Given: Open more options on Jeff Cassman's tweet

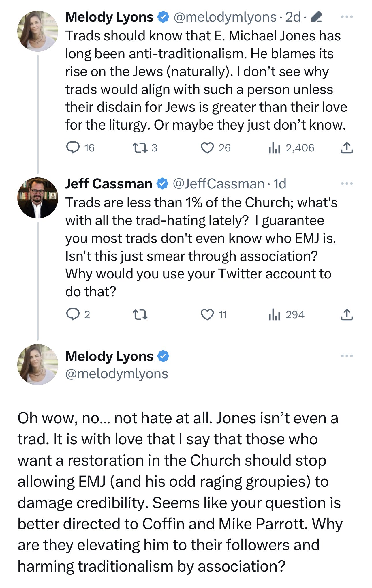Looking at the screenshot, I should pos(347,183).
